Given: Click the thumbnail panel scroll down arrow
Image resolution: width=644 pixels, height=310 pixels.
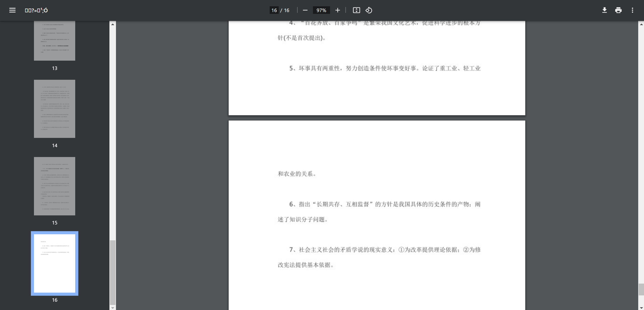Looking at the screenshot, I should pyautogui.click(x=113, y=307).
